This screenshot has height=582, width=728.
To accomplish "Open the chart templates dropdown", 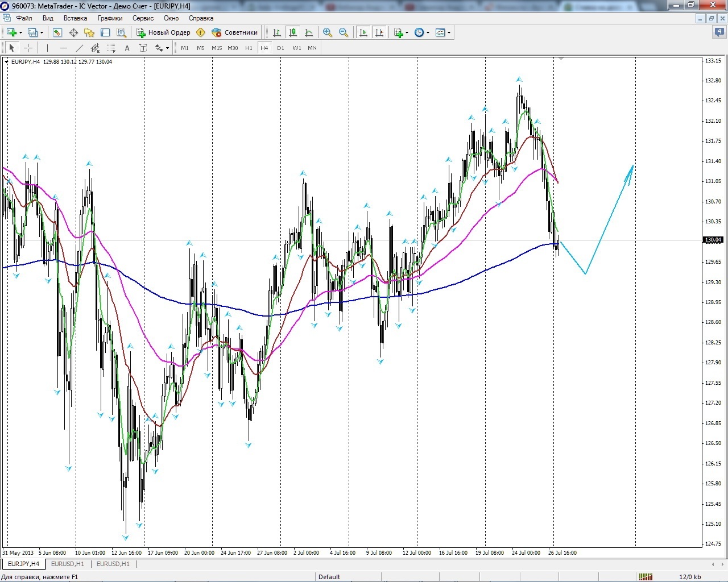I will tap(449, 33).
